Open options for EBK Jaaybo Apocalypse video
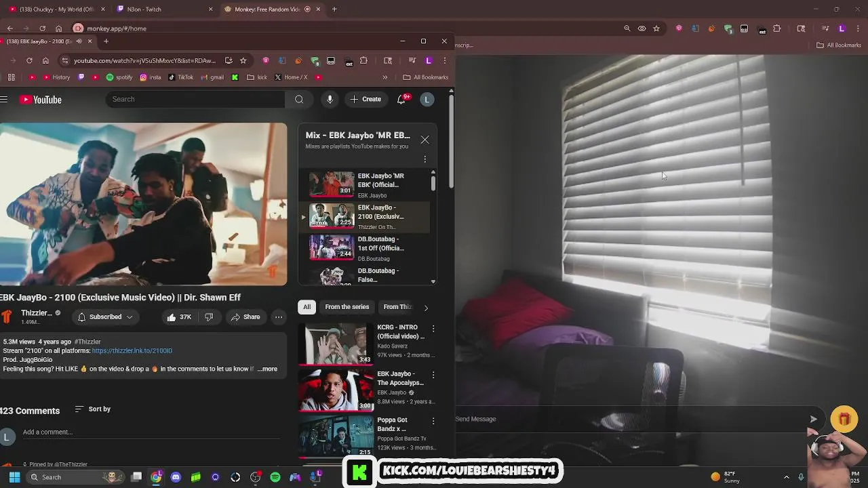This screenshot has height=488, width=868. [x=433, y=375]
